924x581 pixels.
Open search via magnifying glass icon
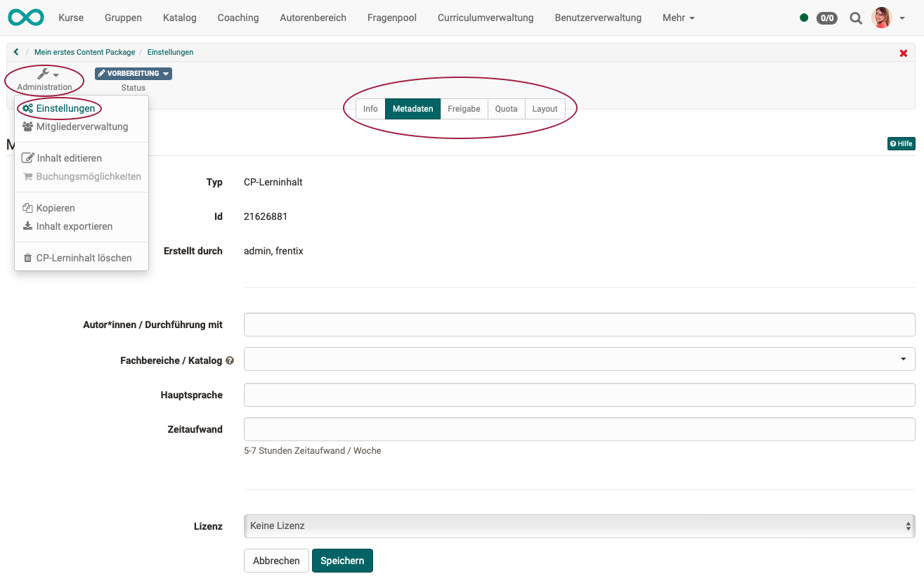[855, 18]
